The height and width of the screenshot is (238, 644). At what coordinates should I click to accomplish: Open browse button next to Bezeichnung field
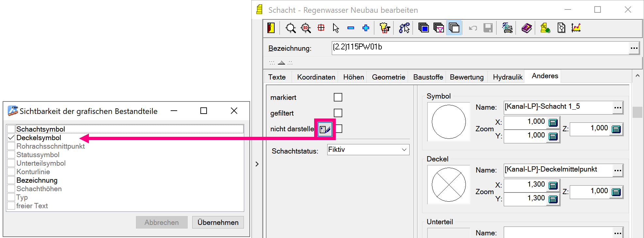pyautogui.click(x=634, y=48)
